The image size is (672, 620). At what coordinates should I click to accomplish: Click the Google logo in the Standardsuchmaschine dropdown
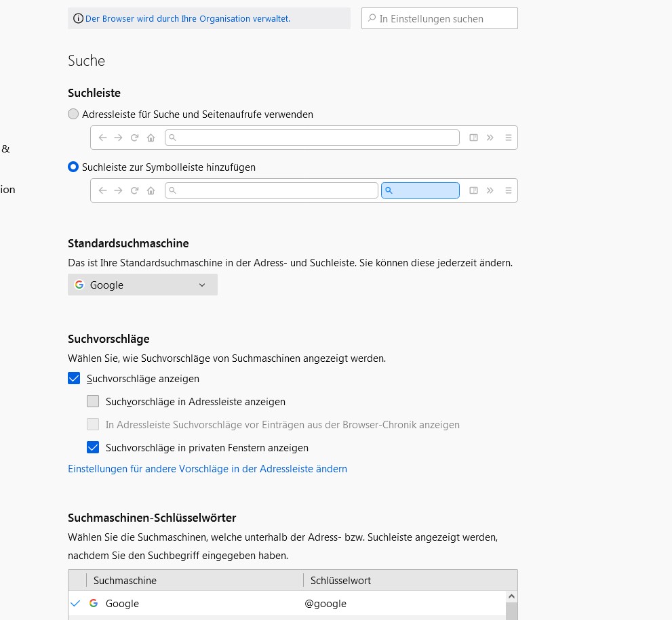pyautogui.click(x=79, y=285)
